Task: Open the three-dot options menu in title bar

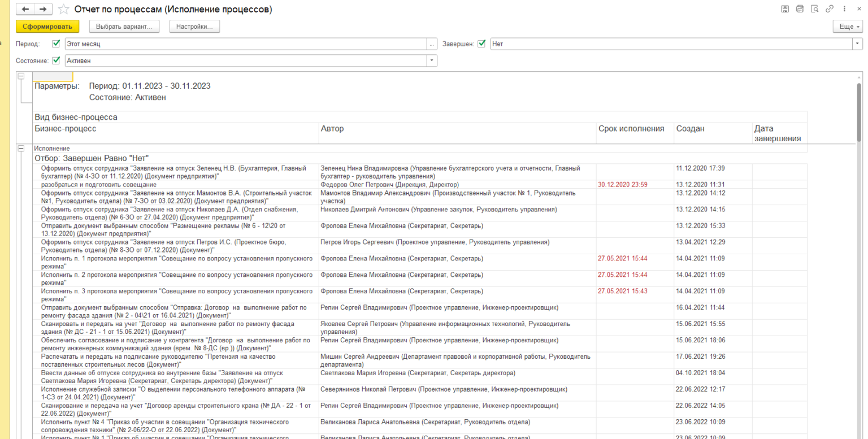Action: [844, 9]
